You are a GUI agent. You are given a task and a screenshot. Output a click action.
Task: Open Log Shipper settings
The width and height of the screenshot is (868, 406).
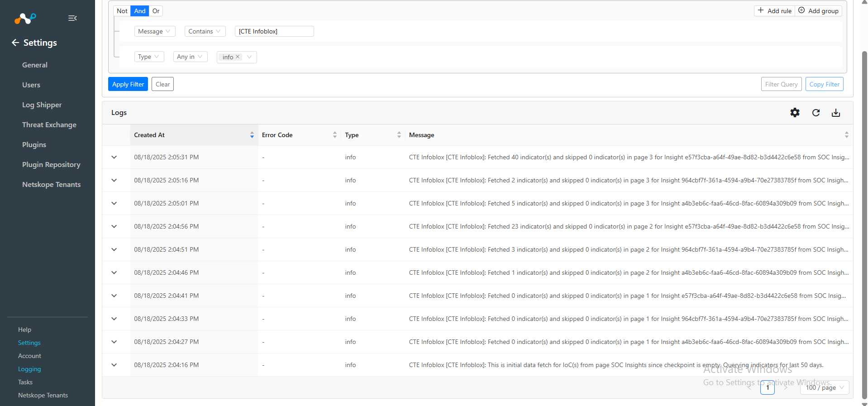(42, 105)
